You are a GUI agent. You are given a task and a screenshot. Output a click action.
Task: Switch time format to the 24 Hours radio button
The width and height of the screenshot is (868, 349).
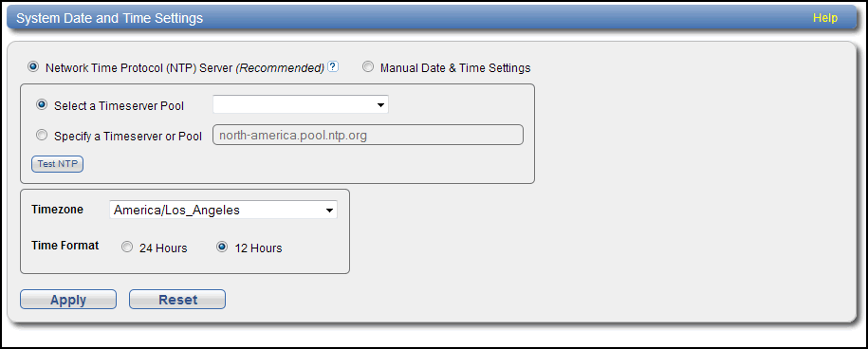click(127, 248)
